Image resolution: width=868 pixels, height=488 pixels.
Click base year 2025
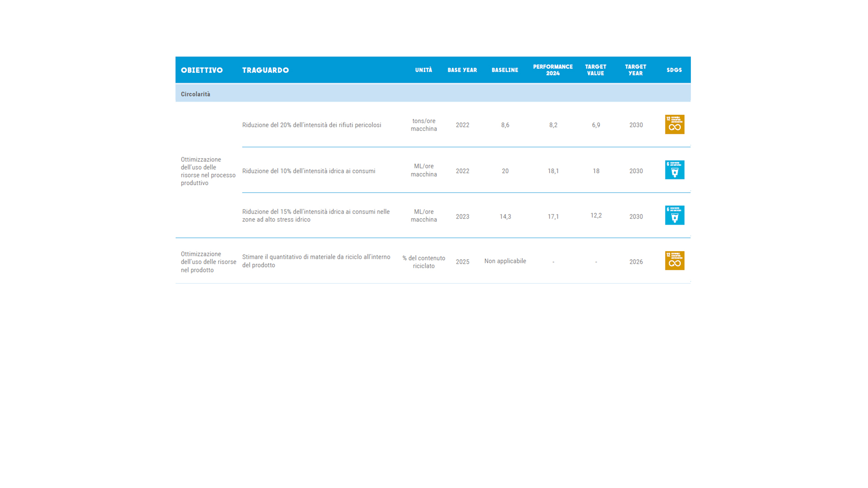[462, 262]
